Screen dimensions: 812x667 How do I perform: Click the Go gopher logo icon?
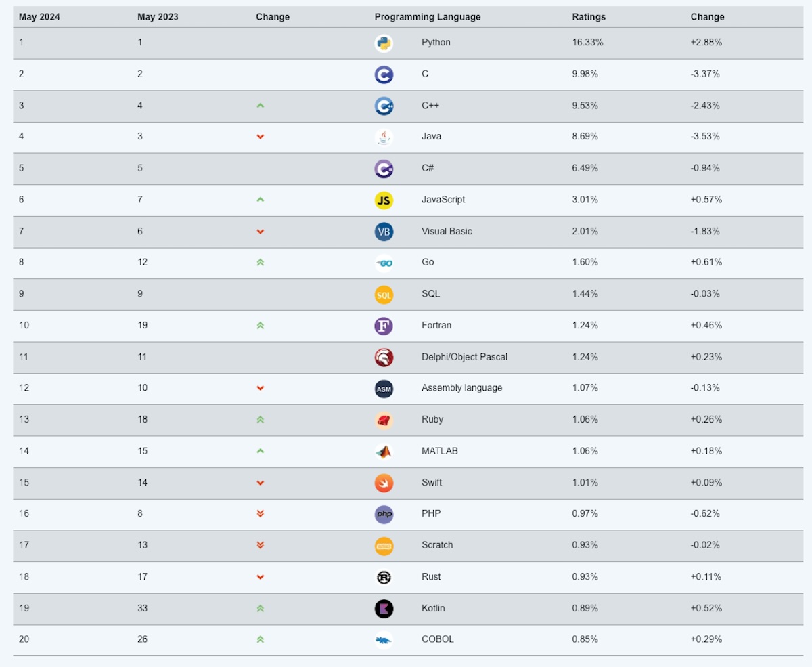point(384,263)
